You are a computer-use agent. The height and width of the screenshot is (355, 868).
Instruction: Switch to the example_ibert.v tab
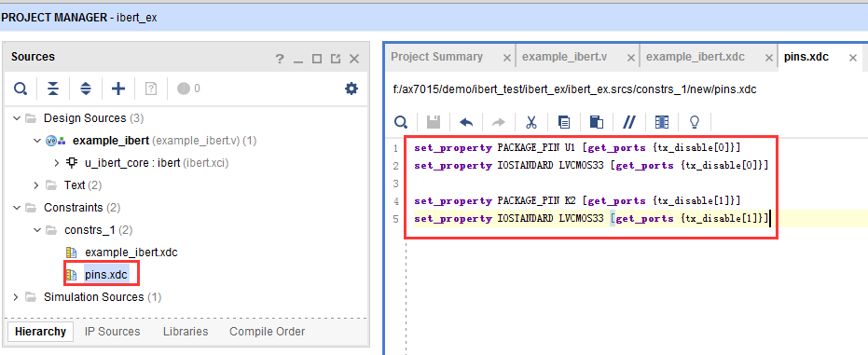click(x=565, y=57)
